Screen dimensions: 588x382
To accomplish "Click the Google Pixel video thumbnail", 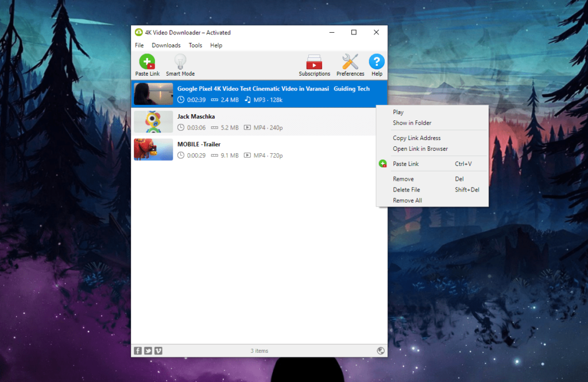I will [153, 93].
